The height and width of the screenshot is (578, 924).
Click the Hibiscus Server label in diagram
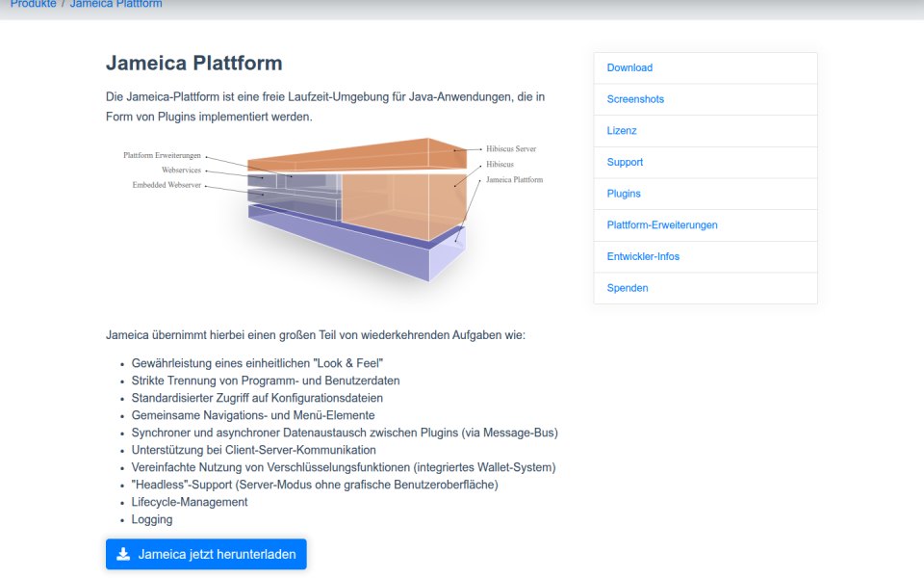[x=511, y=148]
